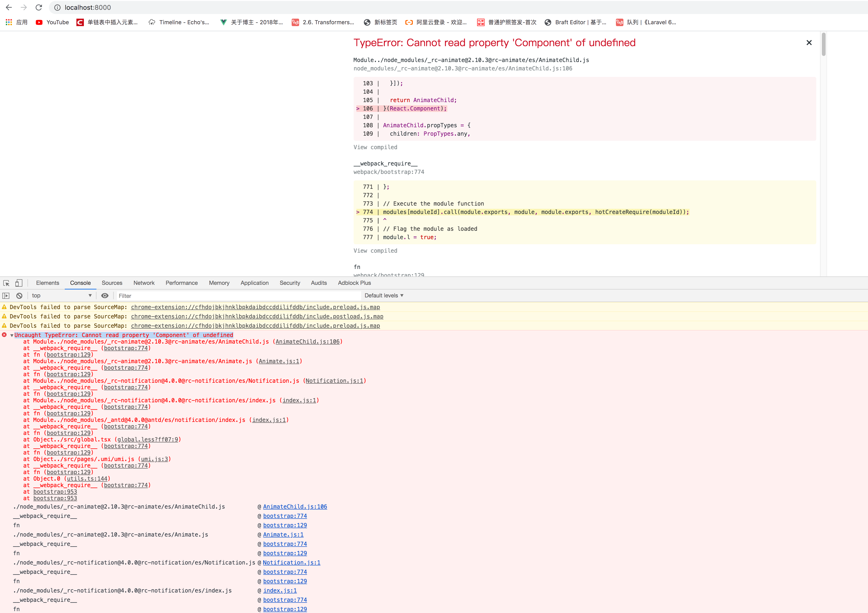Click the browser forward arrow

24,7
